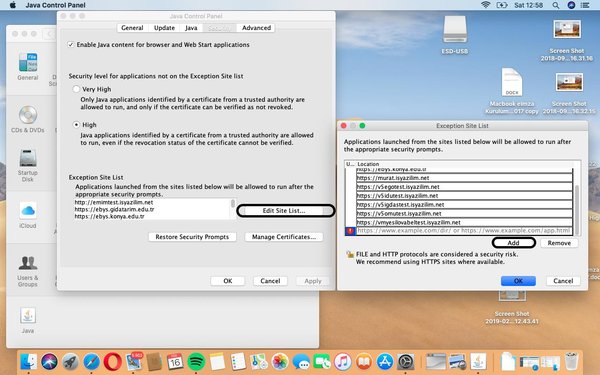The height and width of the screenshot is (375, 600).
Task: Open Users & Groups preference pane
Action: coord(28,271)
